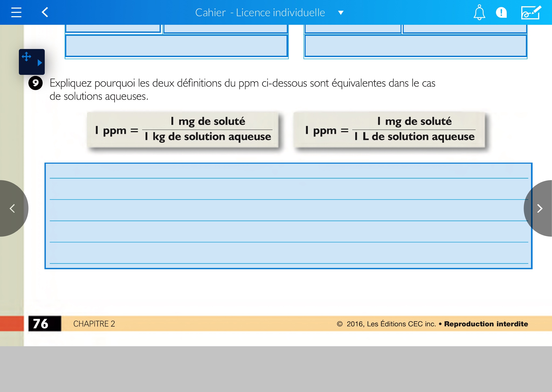Expand the floating toolbox arrow
This screenshot has width=552, height=392.
tap(40, 63)
